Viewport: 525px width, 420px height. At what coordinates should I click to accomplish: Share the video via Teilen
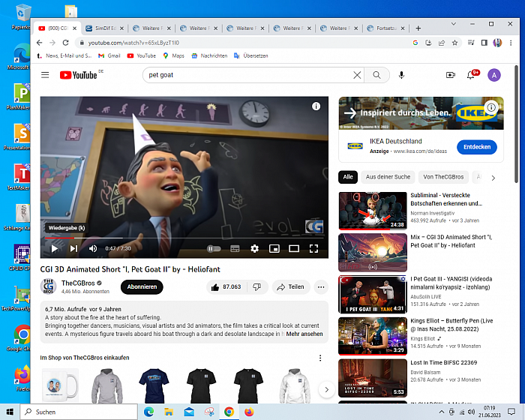291,287
